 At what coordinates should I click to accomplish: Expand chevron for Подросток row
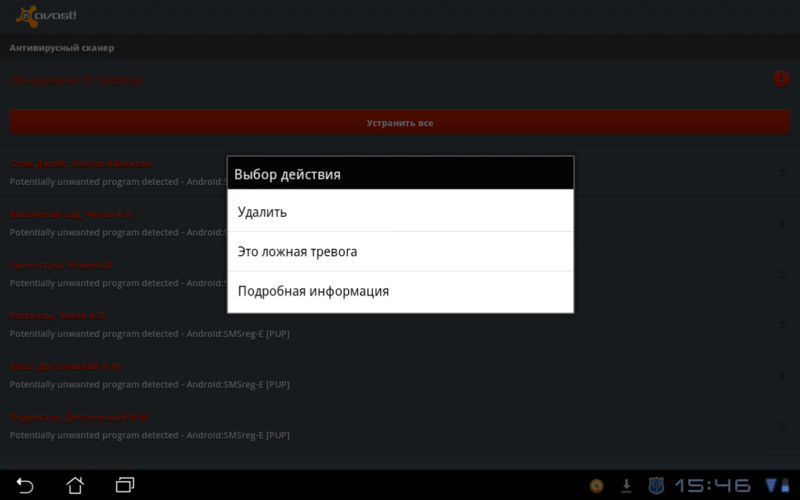point(783,427)
